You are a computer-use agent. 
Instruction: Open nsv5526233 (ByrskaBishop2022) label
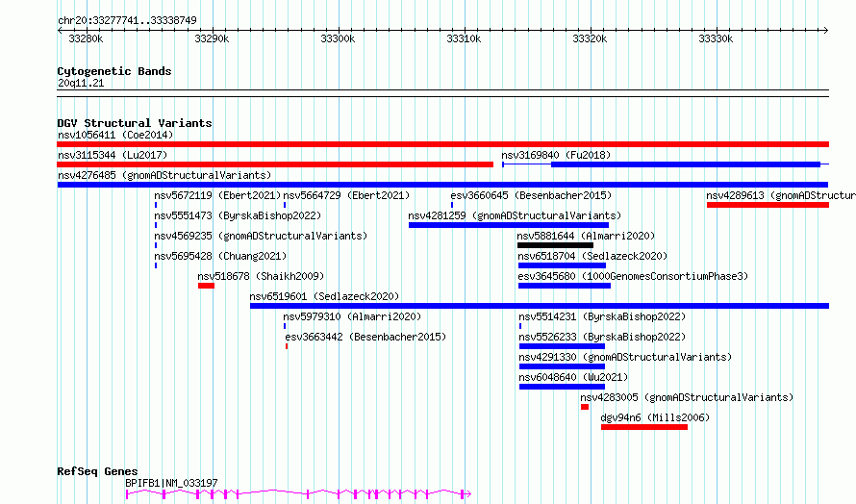[602, 337]
